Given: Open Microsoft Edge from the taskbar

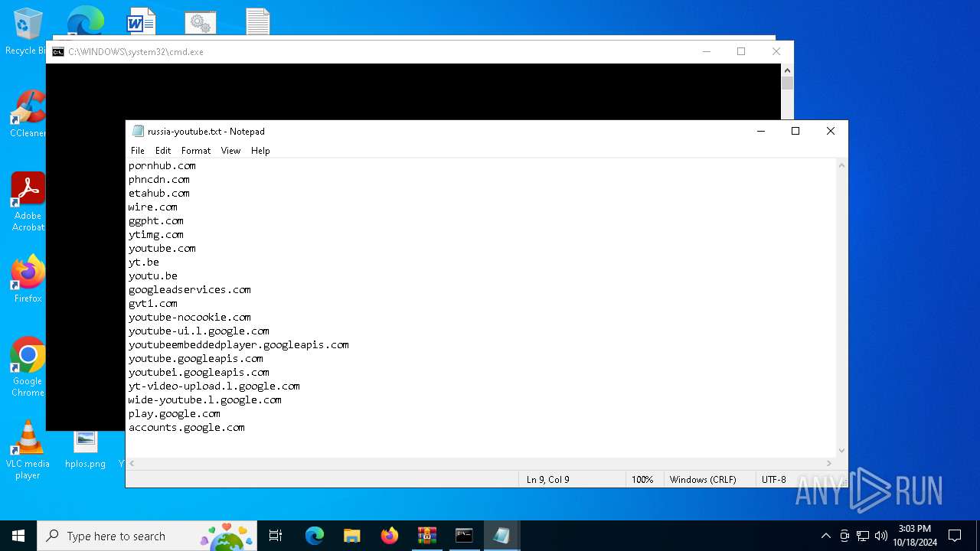Looking at the screenshot, I should 315,536.
